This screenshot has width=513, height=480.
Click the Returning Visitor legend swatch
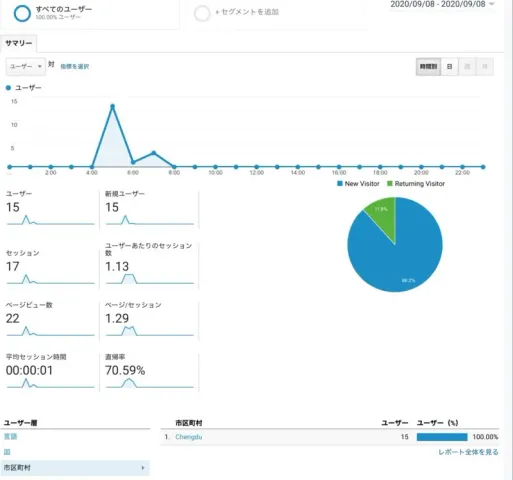(x=390, y=184)
